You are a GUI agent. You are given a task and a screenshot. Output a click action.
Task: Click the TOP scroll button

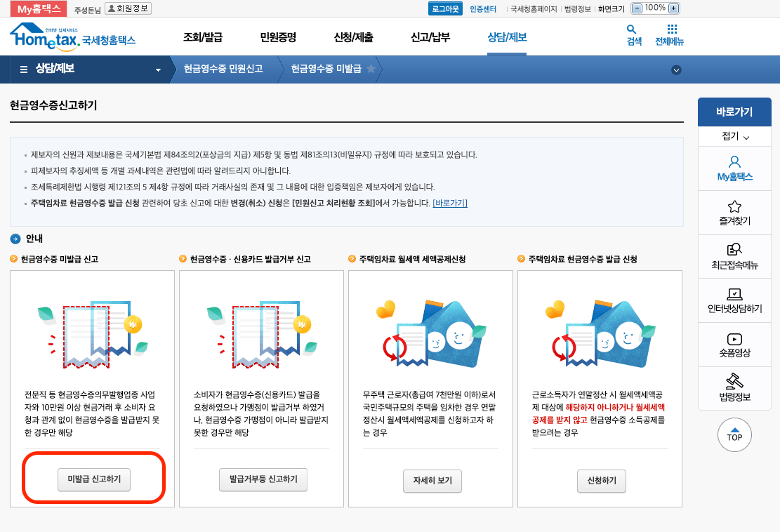[734, 435]
